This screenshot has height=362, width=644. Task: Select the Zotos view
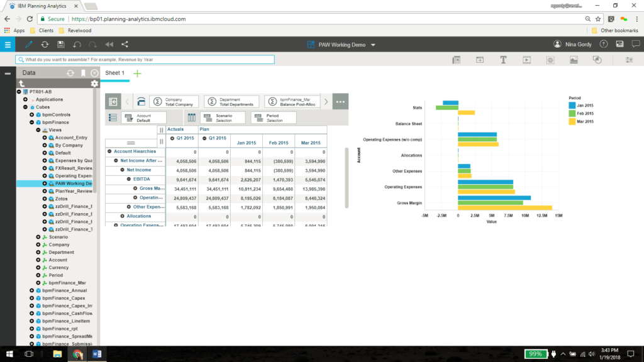61,199
